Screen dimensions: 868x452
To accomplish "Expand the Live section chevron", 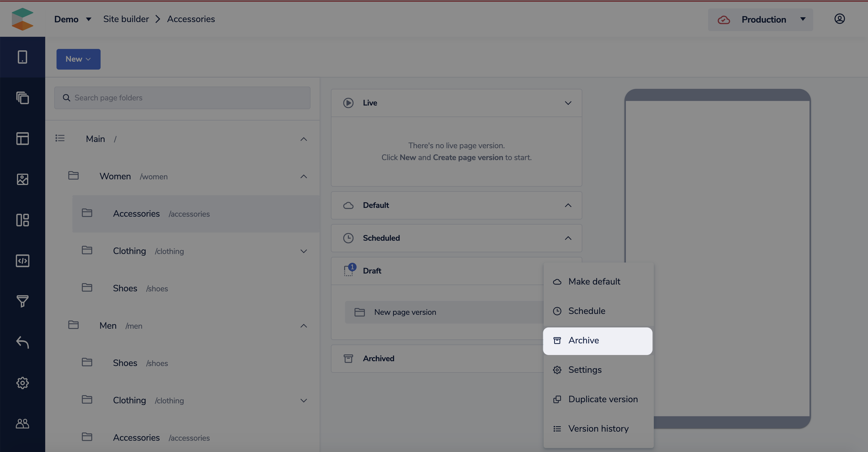I will click(x=568, y=103).
